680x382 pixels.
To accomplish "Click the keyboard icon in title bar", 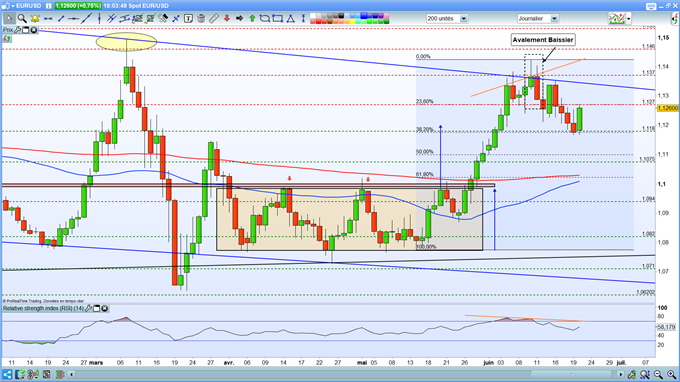I will click(x=651, y=7).
